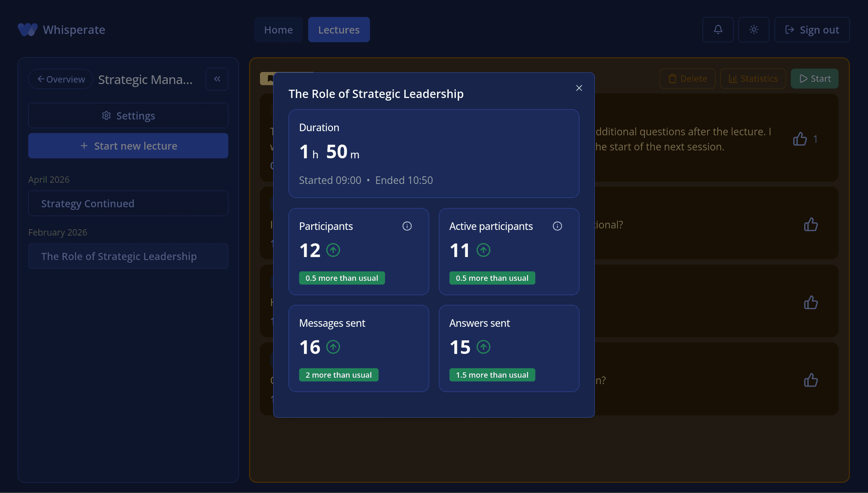The width and height of the screenshot is (868, 493).
Task: Sign out of Whisperate
Action: (x=812, y=29)
